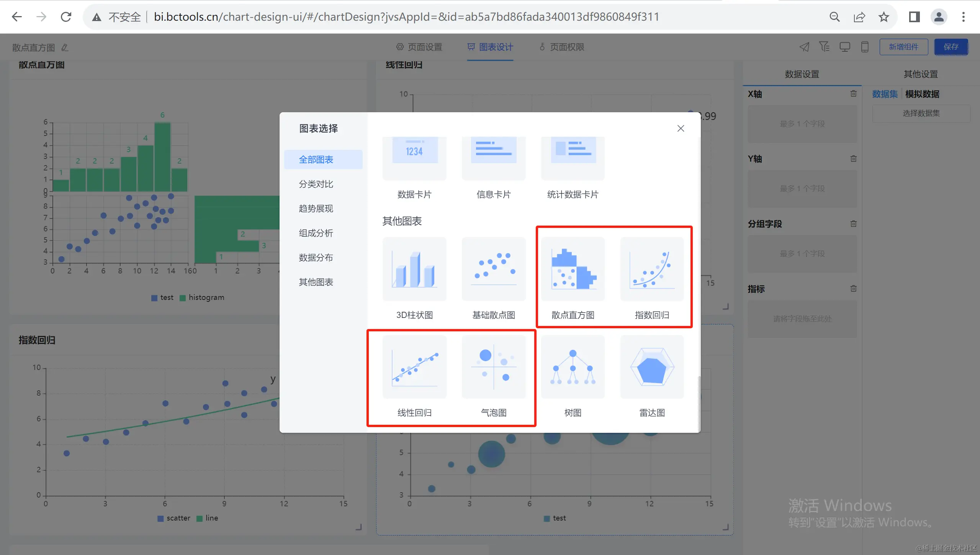
Task: Pick the 线性回归 chart icon
Action: point(414,367)
